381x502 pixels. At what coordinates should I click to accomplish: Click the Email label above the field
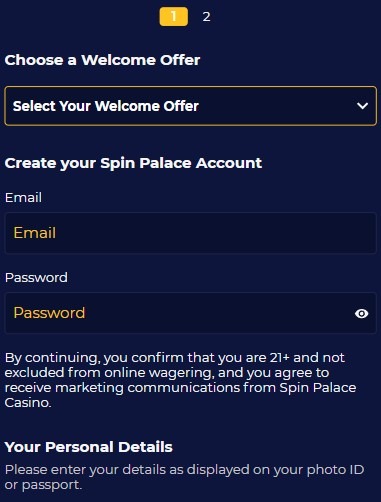click(23, 198)
